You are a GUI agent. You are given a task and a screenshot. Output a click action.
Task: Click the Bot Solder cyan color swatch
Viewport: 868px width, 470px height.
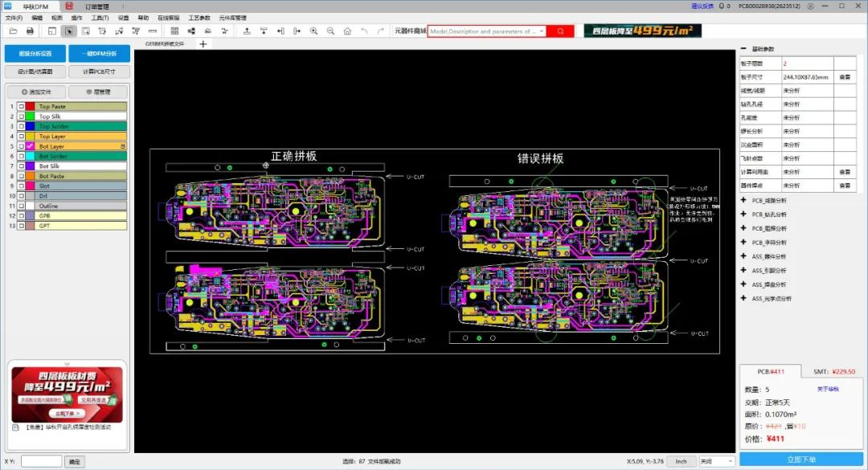(x=30, y=156)
